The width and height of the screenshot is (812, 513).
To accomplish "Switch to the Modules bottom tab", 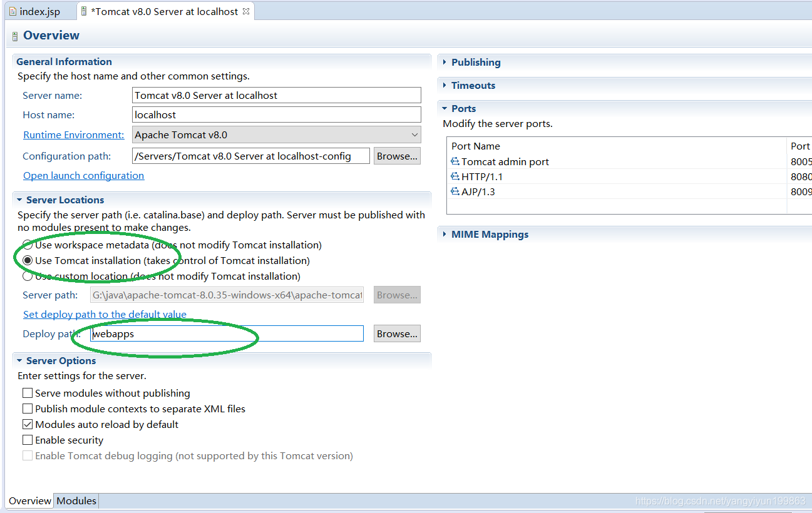I will click(76, 500).
